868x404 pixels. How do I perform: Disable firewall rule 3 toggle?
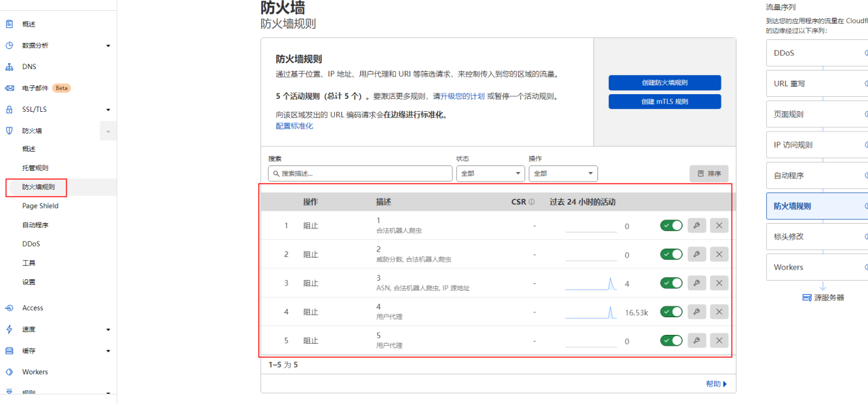point(671,283)
